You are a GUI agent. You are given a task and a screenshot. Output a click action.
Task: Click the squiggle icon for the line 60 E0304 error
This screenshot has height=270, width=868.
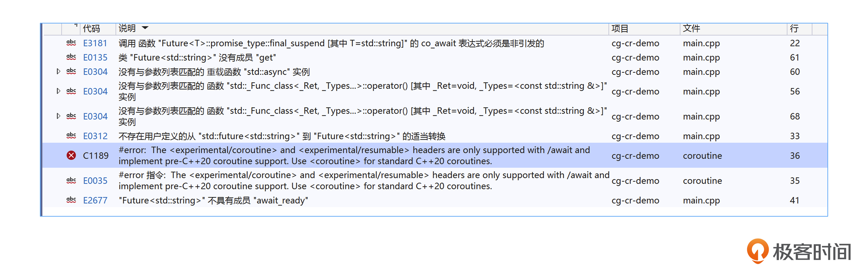(71, 71)
